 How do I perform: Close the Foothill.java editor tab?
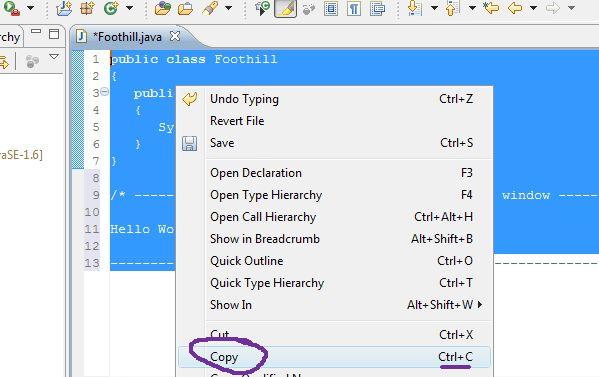coord(175,36)
